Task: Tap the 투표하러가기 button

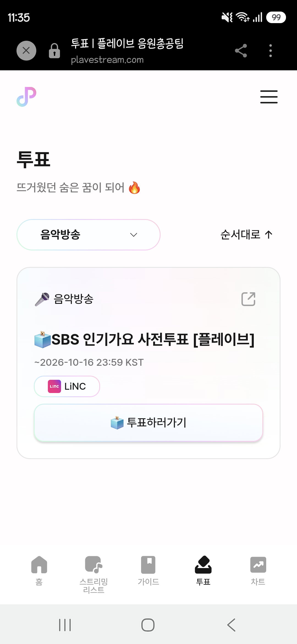Action: point(148,423)
